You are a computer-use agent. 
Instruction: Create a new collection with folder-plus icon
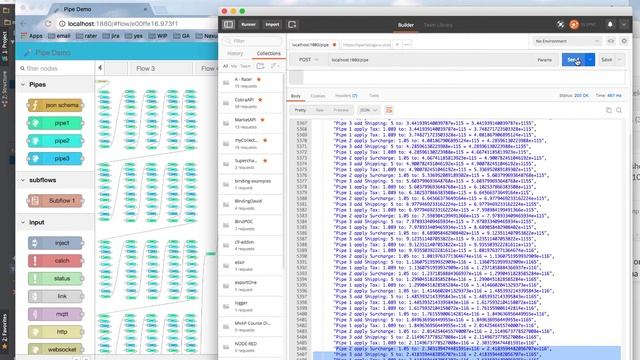click(260, 66)
